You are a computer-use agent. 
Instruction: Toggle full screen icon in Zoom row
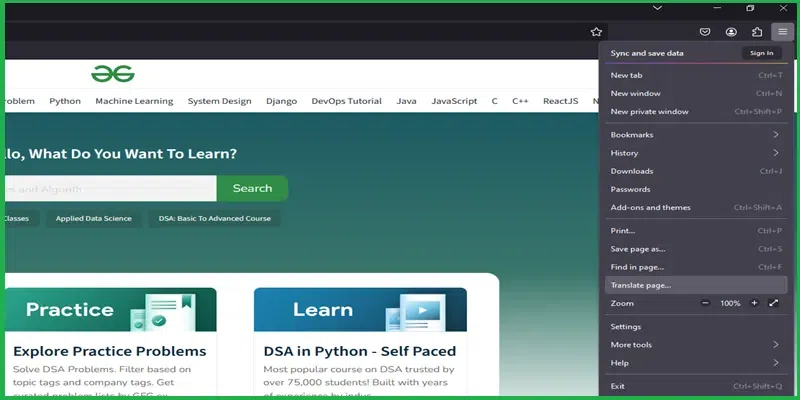pos(773,303)
